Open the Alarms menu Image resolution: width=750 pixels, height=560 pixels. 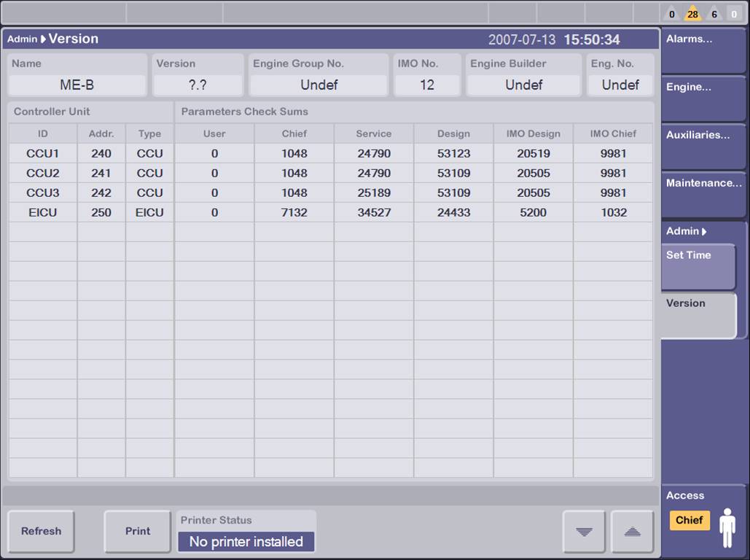(x=703, y=50)
